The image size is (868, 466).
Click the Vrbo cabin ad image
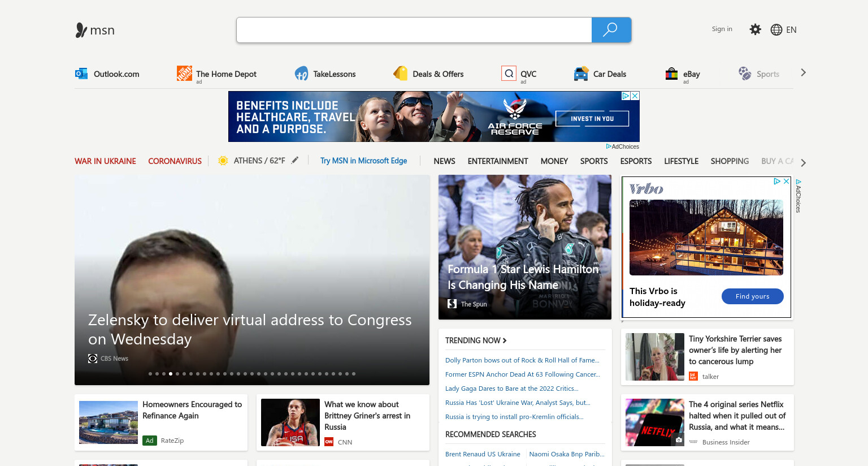[x=706, y=238]
